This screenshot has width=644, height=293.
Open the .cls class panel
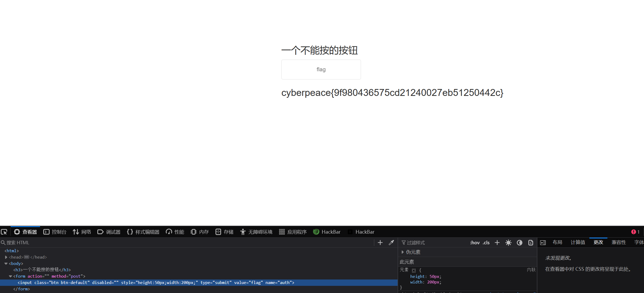click(486, 243)
